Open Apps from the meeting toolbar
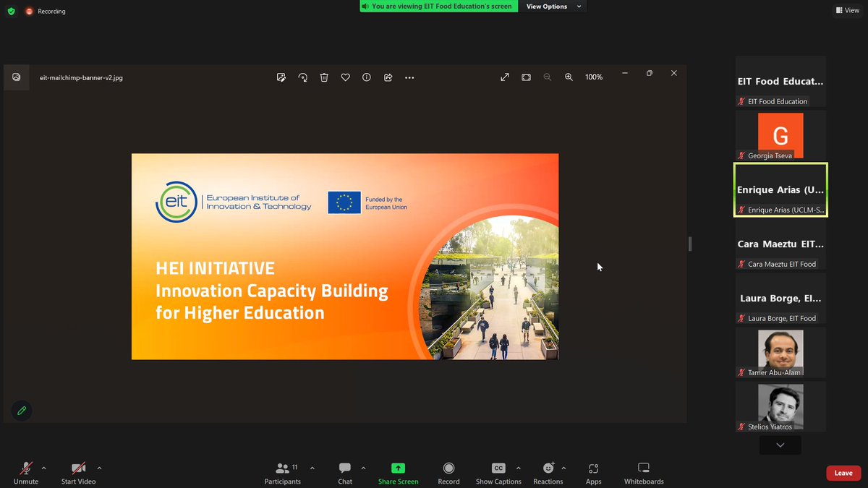Viewport: 868px width, 488px height. [x=594, y=473]
